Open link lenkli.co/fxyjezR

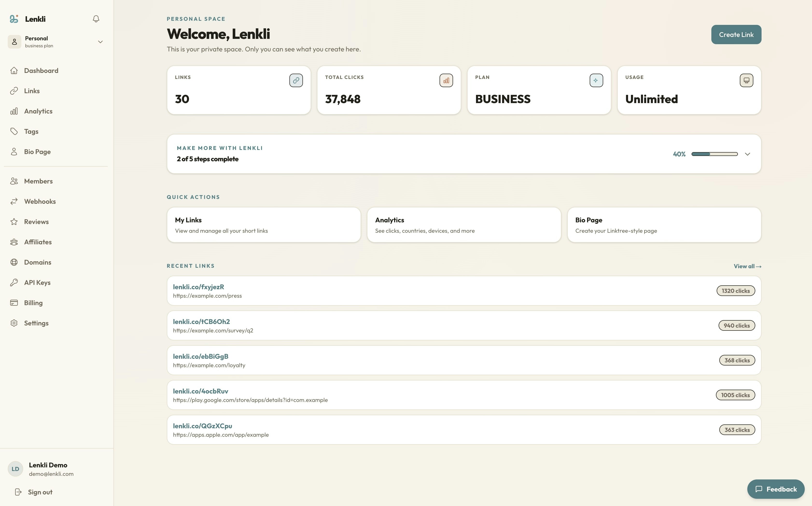click(198, 287)
